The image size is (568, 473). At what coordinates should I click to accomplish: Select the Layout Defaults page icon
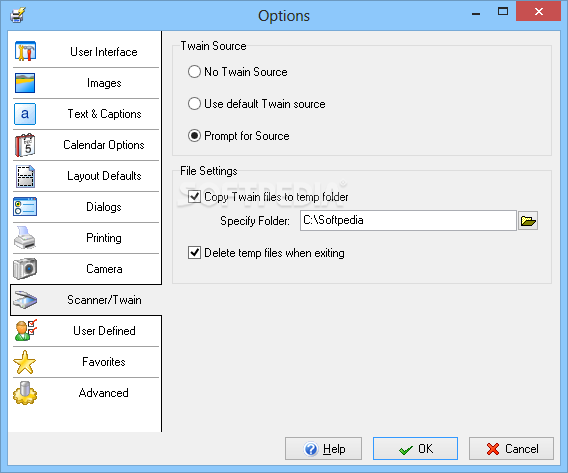coord(25,176)
